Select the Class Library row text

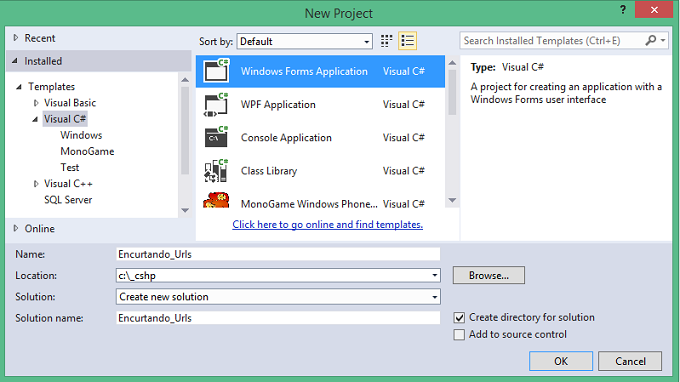pos(269,171)
